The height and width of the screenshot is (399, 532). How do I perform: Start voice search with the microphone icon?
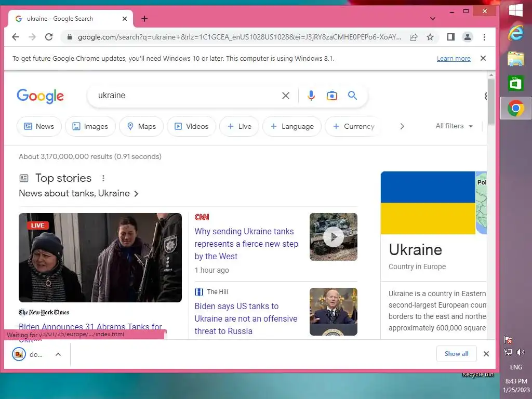pos(311,96)
